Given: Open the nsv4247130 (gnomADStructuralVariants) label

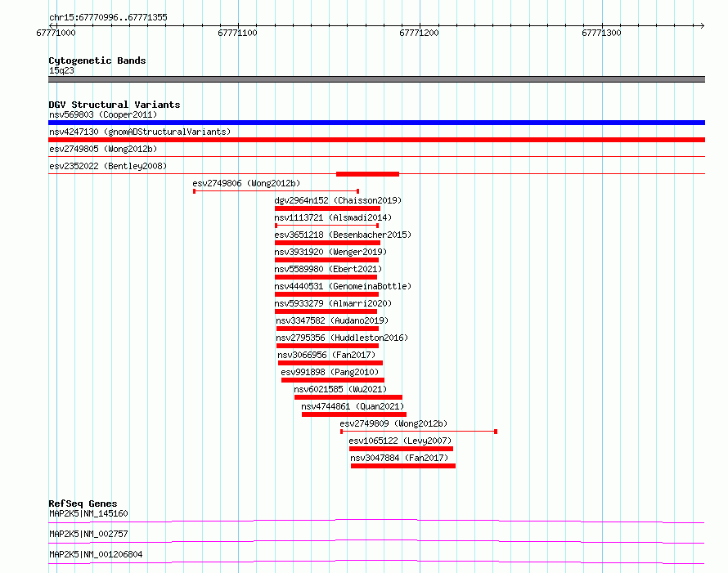Looking at the screenshot, I should pyautogui.click(x=140, y=132).
